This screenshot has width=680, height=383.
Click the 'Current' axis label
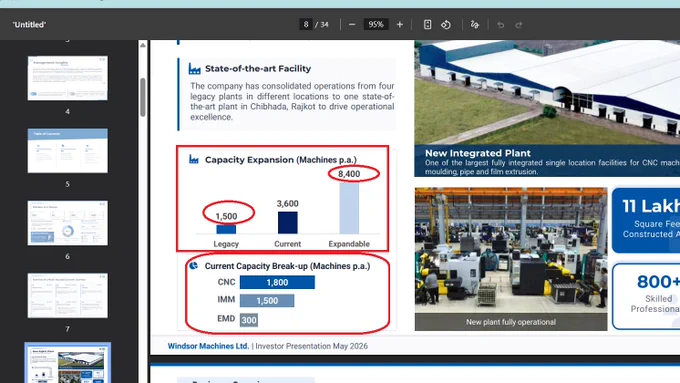pyautogui.click(x=288, y=244)
